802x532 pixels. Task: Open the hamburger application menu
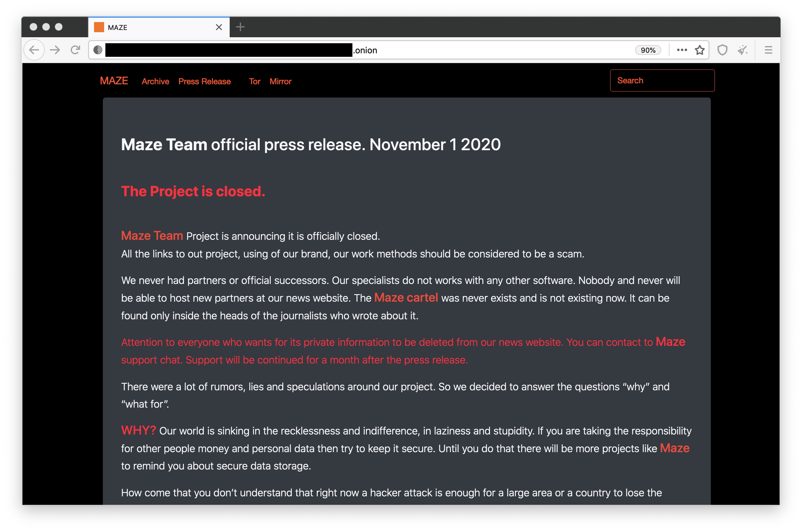coord(769,50)
